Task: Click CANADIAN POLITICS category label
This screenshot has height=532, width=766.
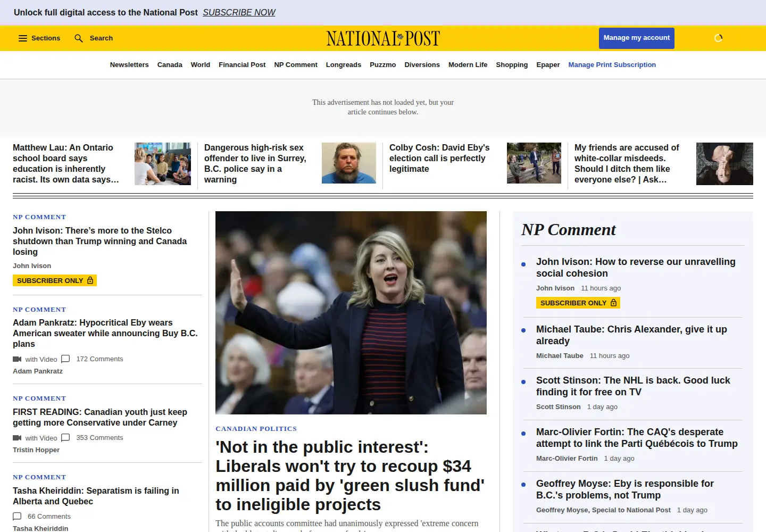Action: coord(256,429)
